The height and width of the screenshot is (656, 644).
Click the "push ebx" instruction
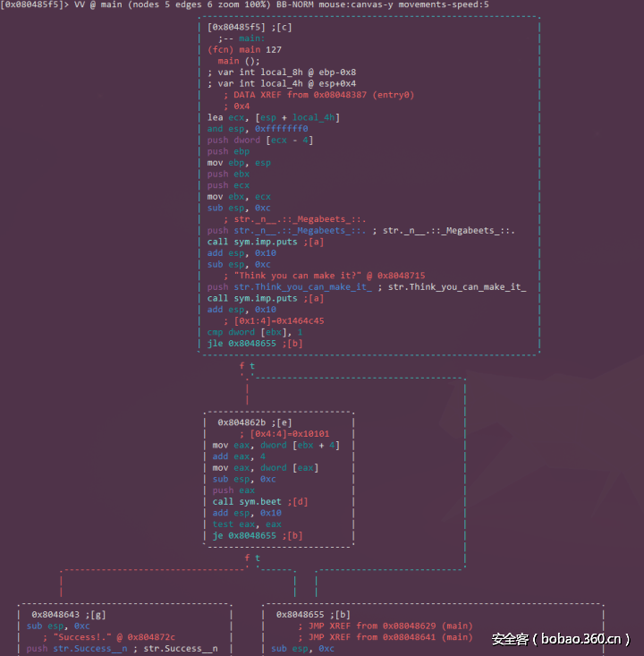228,174
